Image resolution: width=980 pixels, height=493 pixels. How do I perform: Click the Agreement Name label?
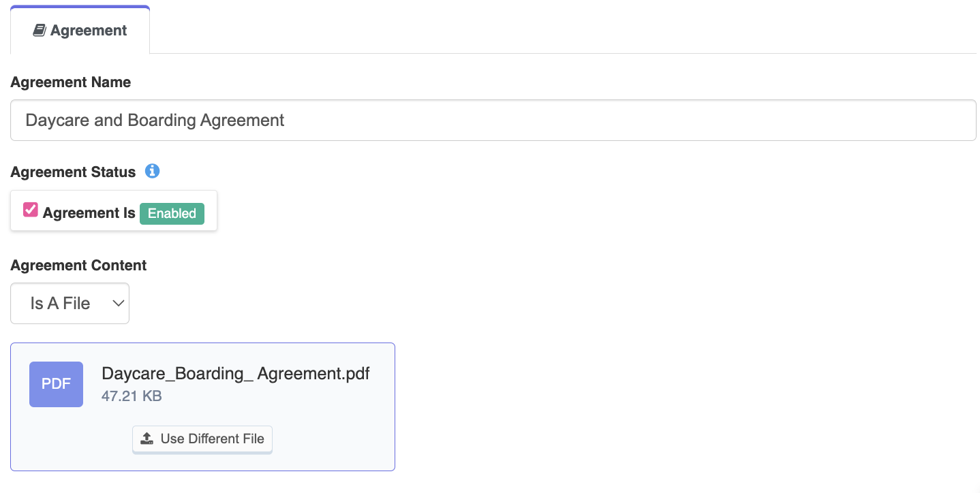click(x=71, y=82)
